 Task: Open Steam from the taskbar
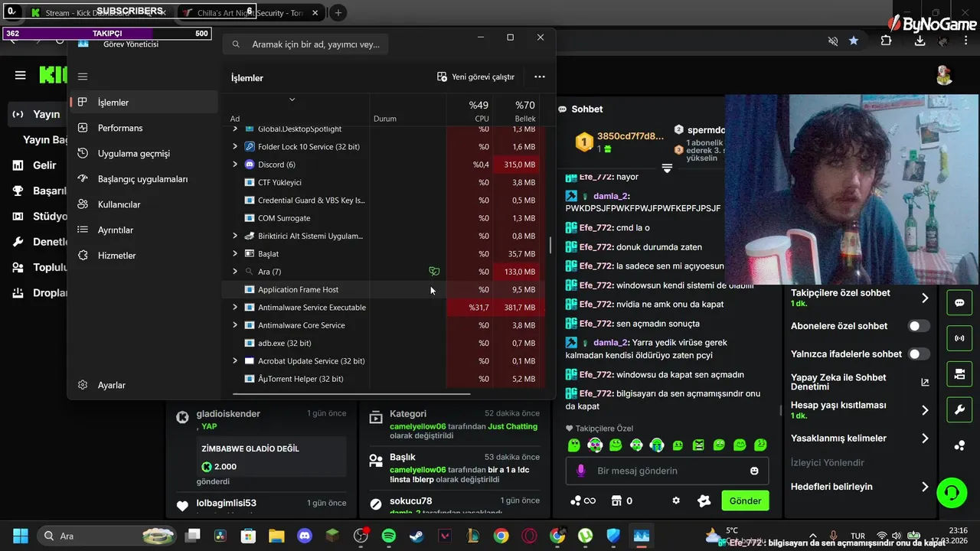(x=416, y=536)
